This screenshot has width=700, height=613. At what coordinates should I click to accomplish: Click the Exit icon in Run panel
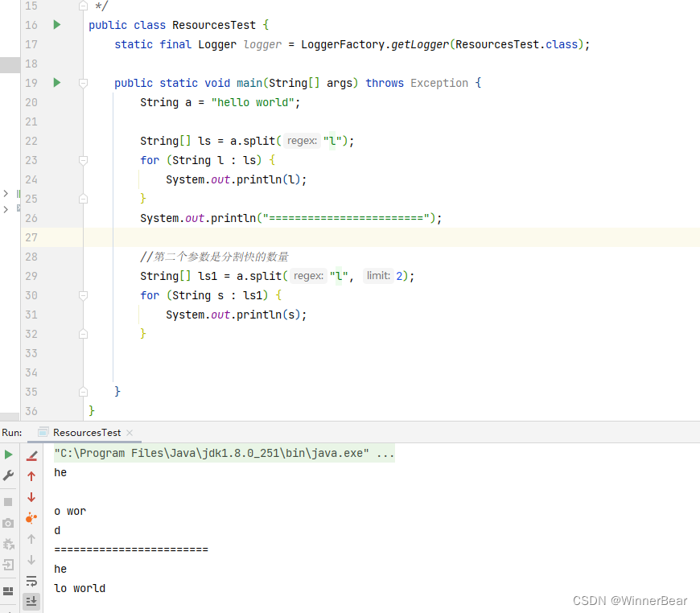tap(8, 565)
